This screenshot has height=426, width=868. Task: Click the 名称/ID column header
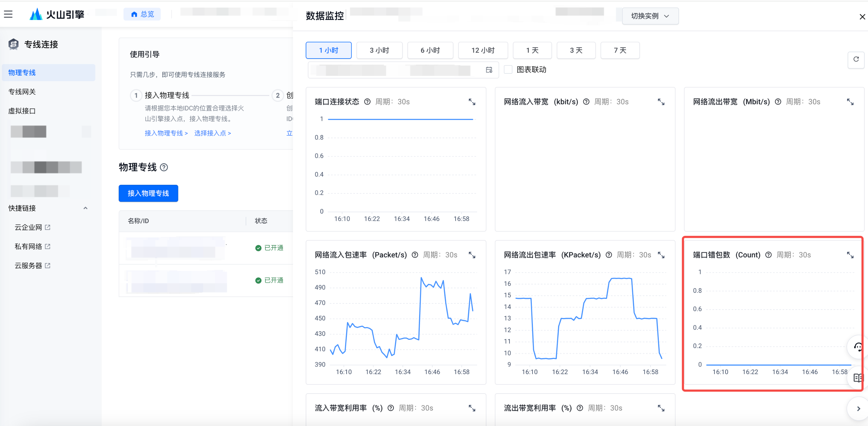[138, 221]
